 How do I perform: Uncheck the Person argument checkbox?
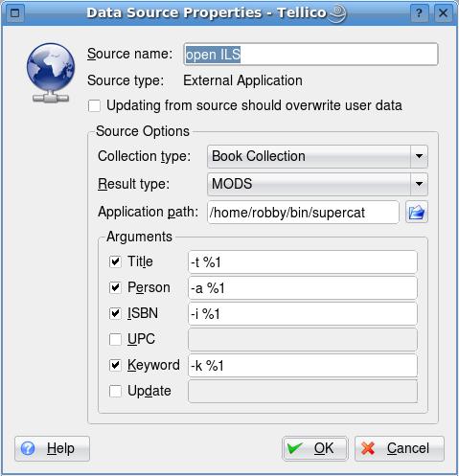115,287
